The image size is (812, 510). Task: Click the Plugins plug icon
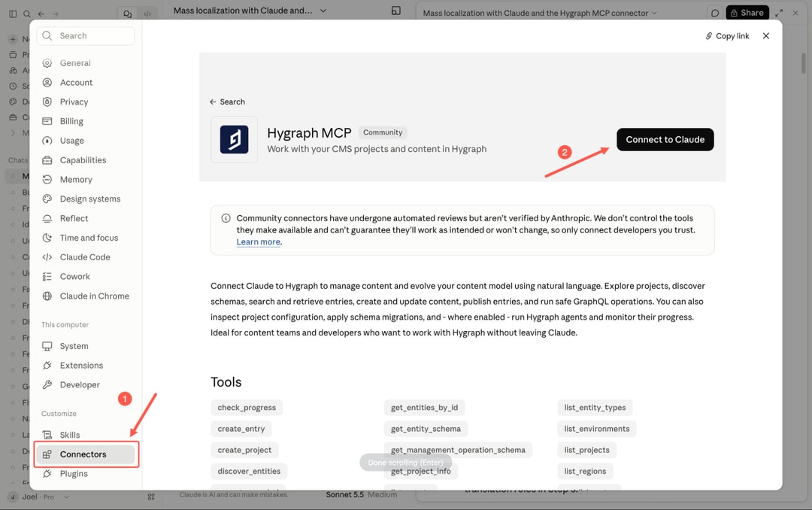pos(47,474)
